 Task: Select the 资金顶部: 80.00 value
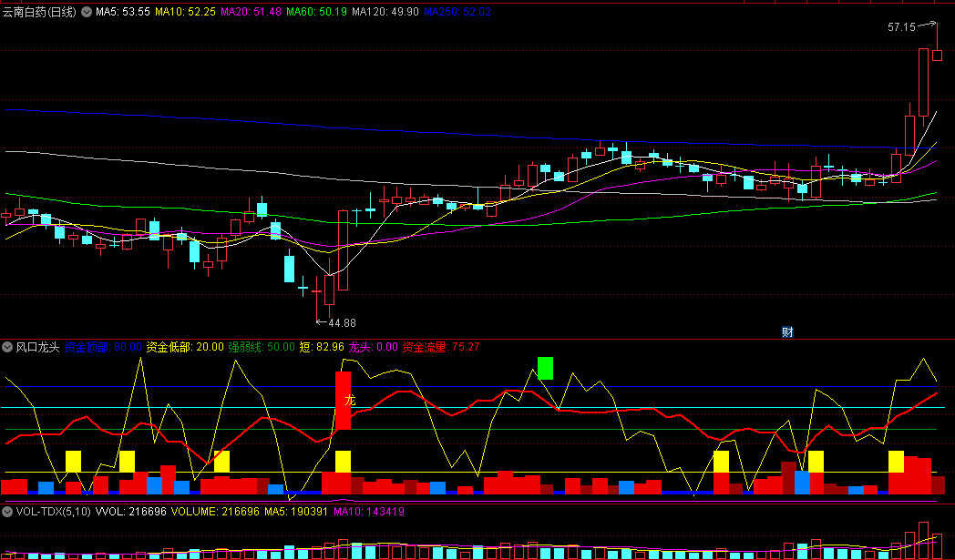(103, 348)
